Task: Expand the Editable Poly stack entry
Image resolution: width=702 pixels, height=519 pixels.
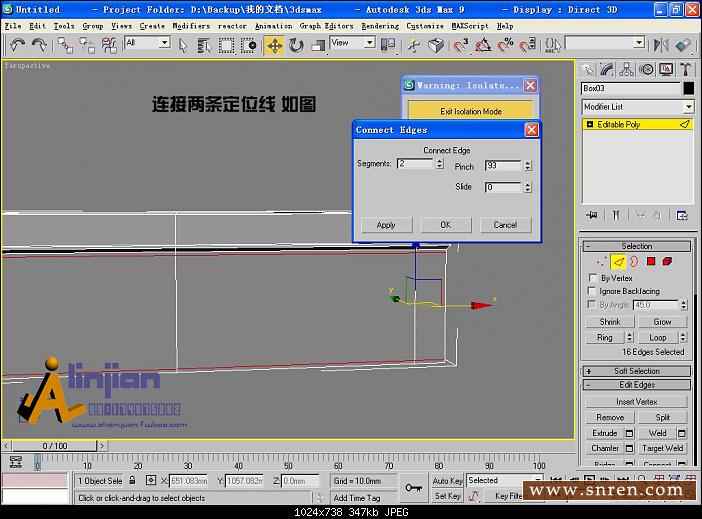Action: point(590,124)
